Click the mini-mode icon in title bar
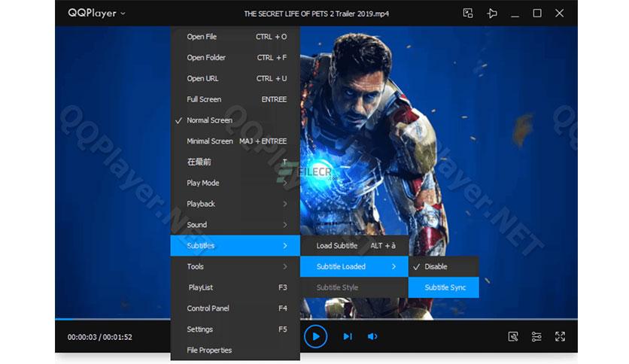Image resolution: width=629 pixels, height=364 pixels. click(468, 14)
